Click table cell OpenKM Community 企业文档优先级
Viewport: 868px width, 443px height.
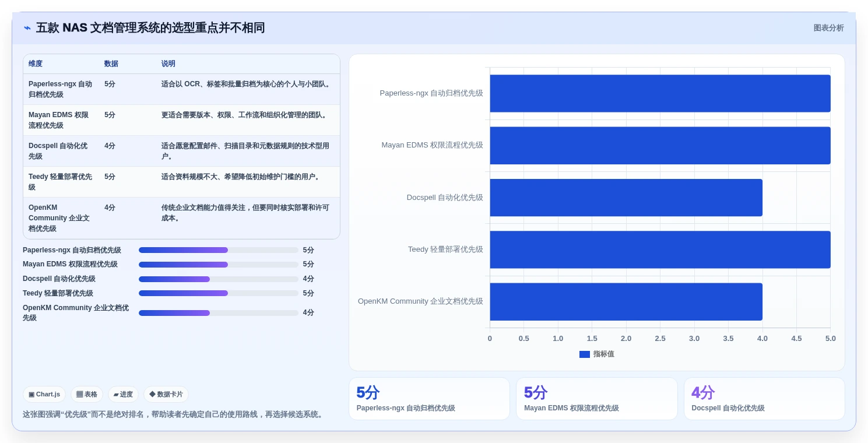tap(61, 218)
